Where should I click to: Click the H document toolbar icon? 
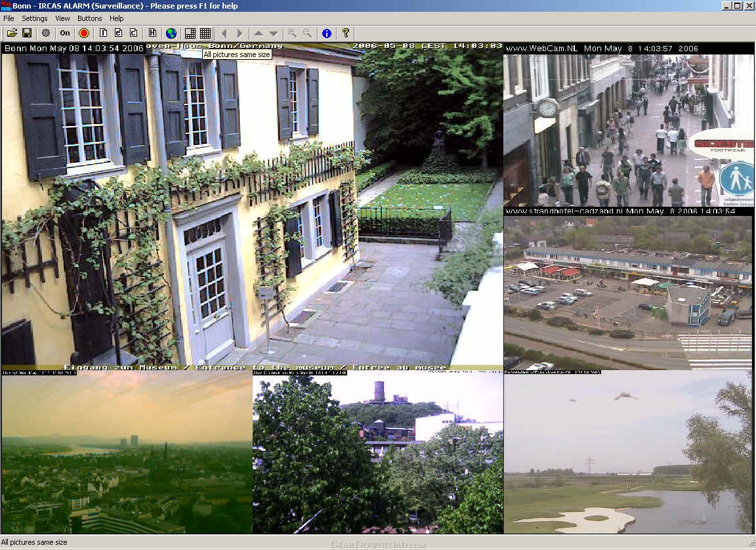pos(152,33)
